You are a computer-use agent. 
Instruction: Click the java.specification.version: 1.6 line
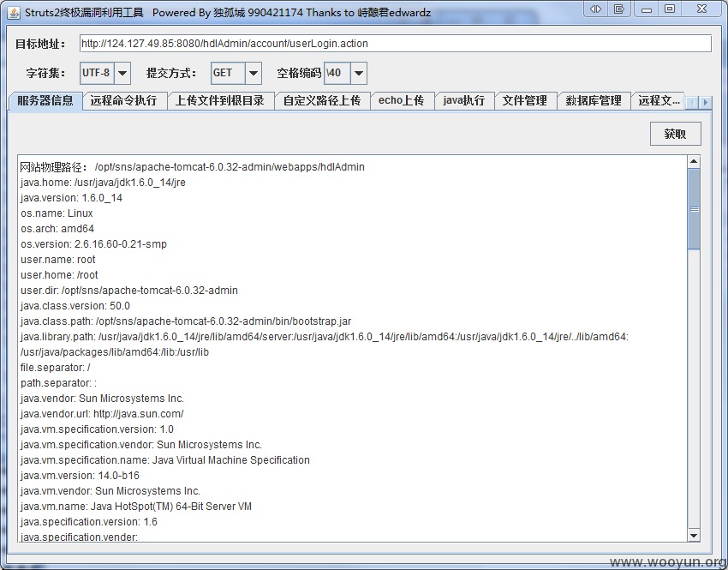point(89,522)
